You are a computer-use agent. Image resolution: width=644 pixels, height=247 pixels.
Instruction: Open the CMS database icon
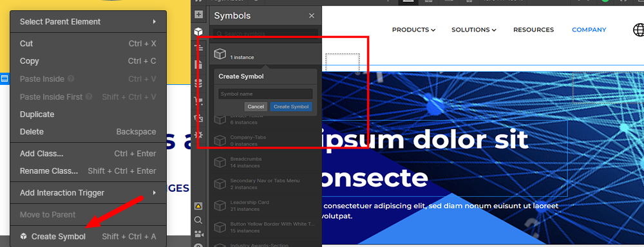[x=198, y=83]
